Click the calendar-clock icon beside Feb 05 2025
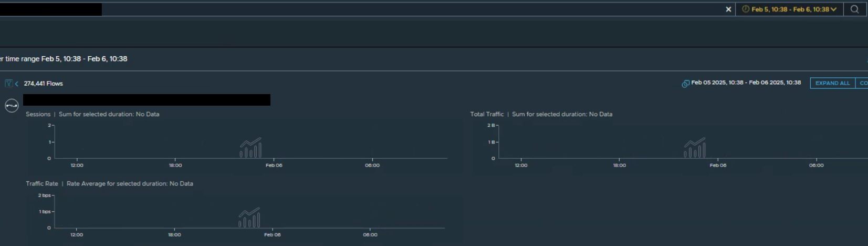This screenshot has width=868, height=246. pyautogui.click(x=685, y=84)
